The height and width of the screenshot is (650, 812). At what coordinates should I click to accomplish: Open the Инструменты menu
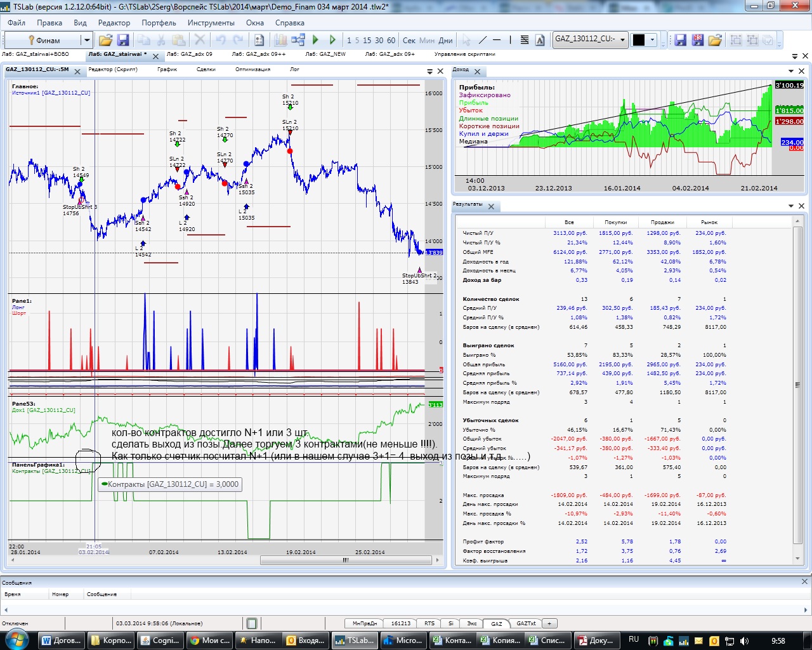[211, 22]
